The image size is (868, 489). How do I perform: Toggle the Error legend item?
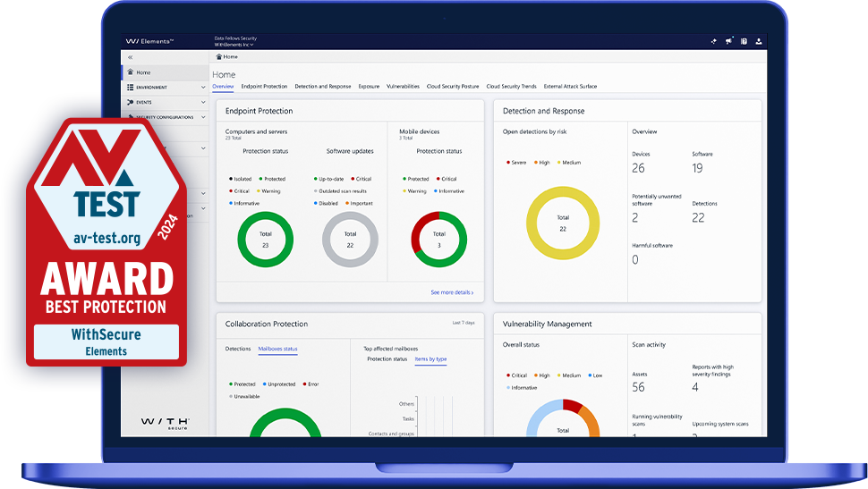(x=311, y=384)
